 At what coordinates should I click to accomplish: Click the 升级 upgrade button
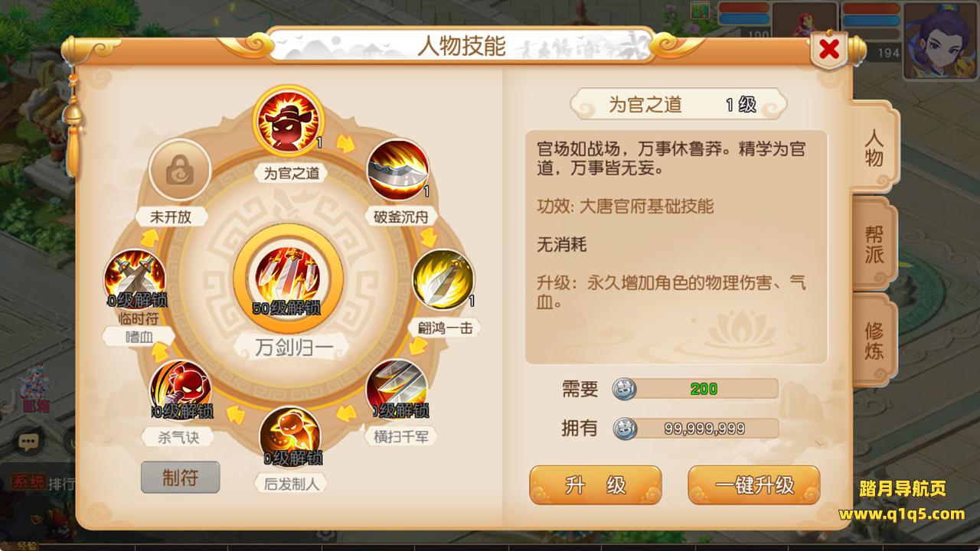coord(595,485)
